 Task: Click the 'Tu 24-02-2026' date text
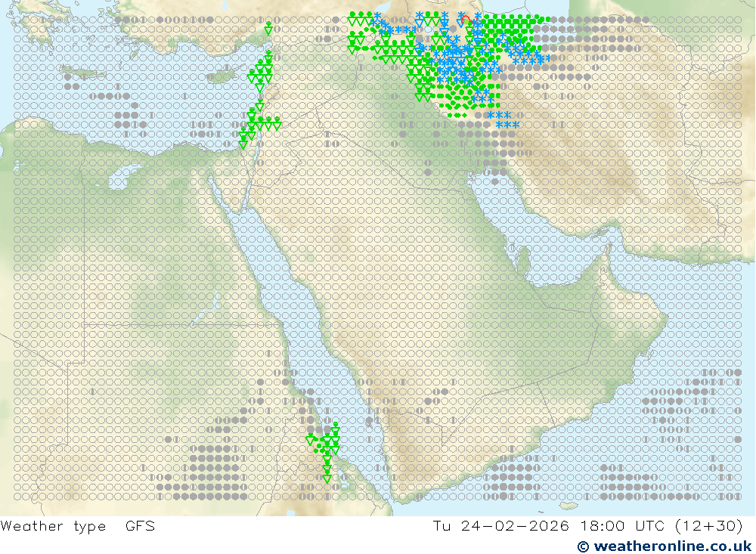[501, 525]
